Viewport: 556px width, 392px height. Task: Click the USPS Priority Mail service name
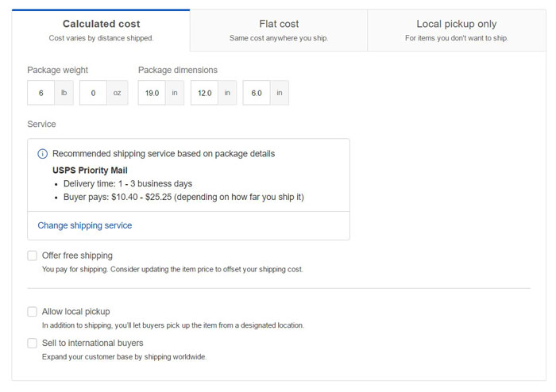click(x=90, y=171)
